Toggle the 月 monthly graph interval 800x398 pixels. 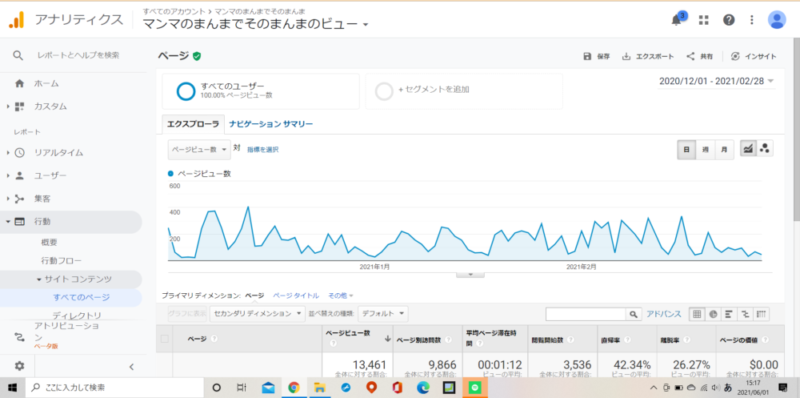pyautogui.click(x=724, y=150)
